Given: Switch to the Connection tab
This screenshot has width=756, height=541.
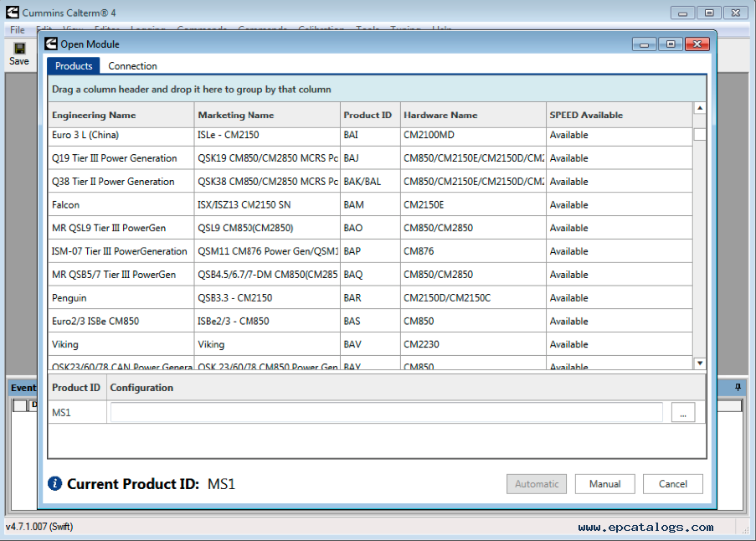Looking at the screenshot, I should [132, 66].
